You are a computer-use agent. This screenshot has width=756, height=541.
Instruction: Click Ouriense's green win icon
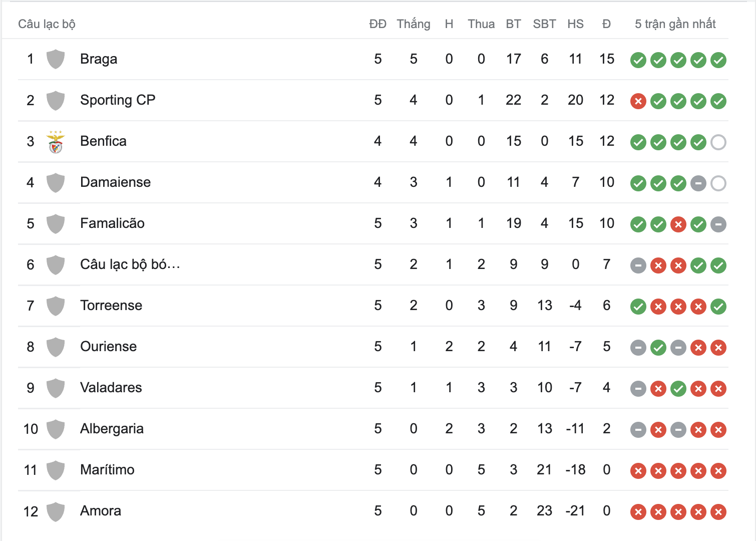(x=658, y=348)
